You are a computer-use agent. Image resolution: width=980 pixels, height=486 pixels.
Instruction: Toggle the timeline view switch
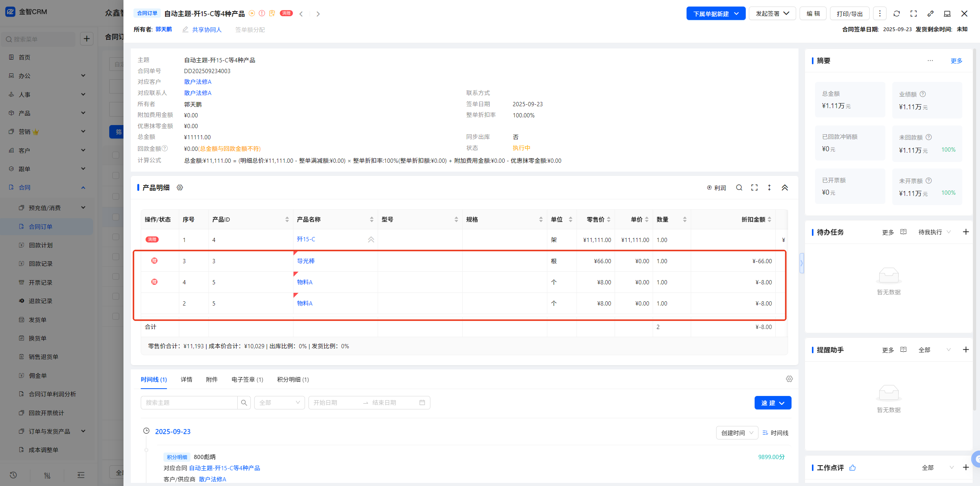tap(775, 433)
